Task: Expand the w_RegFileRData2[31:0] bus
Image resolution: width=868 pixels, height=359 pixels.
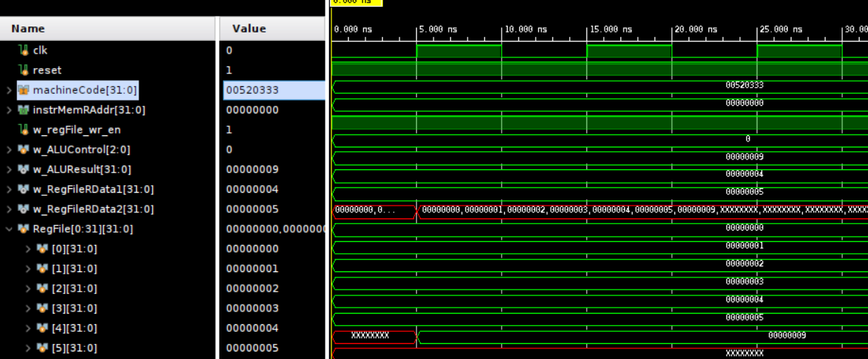Action: click(8, 209)
